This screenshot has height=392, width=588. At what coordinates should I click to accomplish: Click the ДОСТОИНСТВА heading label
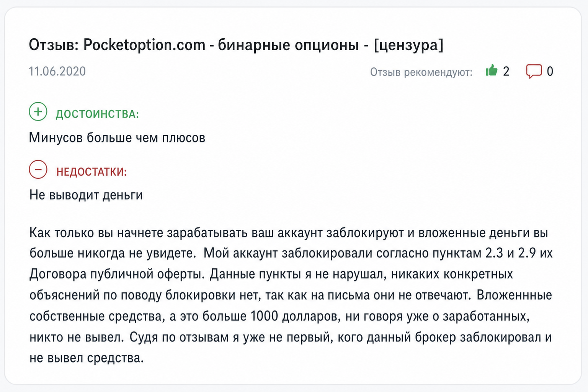point(97,114)
